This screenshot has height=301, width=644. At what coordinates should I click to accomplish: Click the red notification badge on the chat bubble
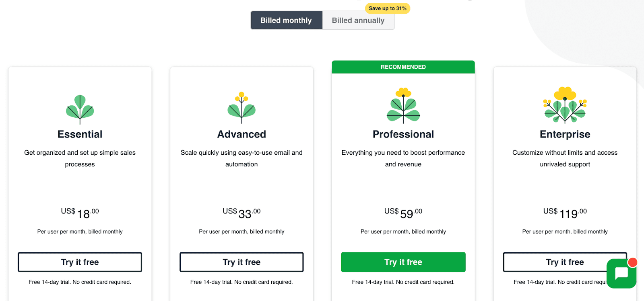633,262
